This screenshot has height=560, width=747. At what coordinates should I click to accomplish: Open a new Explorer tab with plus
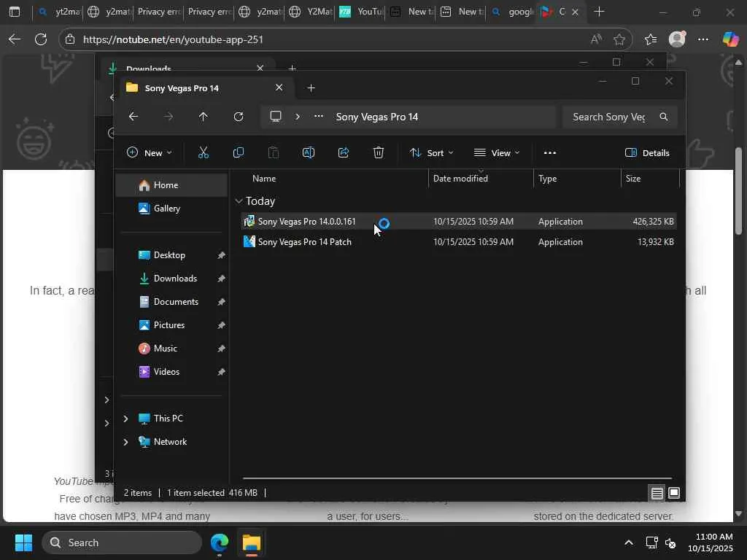point(311,88)
